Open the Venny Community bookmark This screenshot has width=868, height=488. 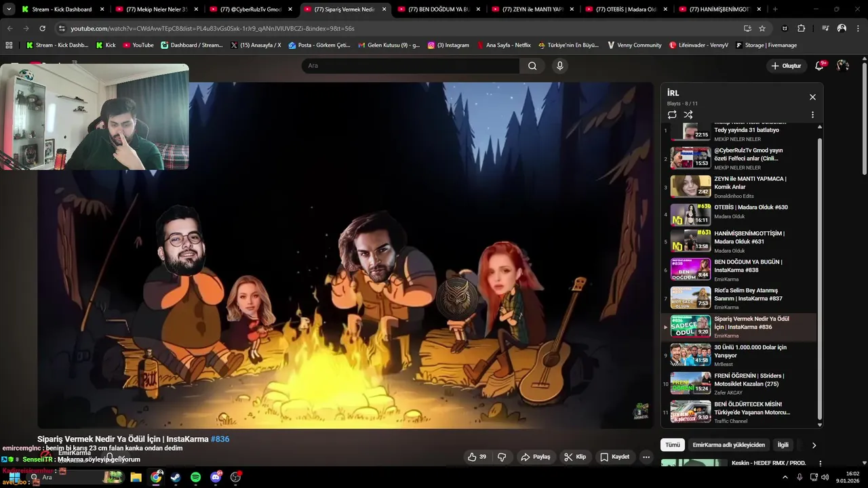pyautogui.click(x=635, y=45)
